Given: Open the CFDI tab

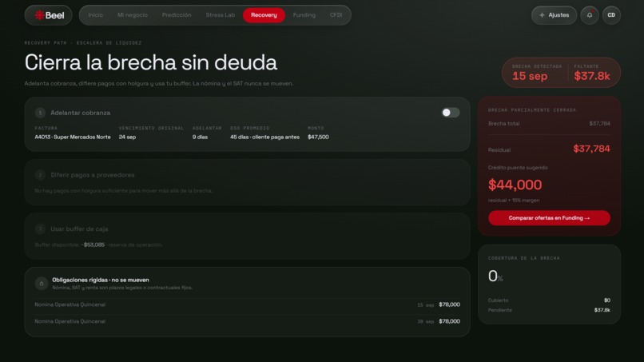Looking at the screenshot, I should tap(336, 15).
